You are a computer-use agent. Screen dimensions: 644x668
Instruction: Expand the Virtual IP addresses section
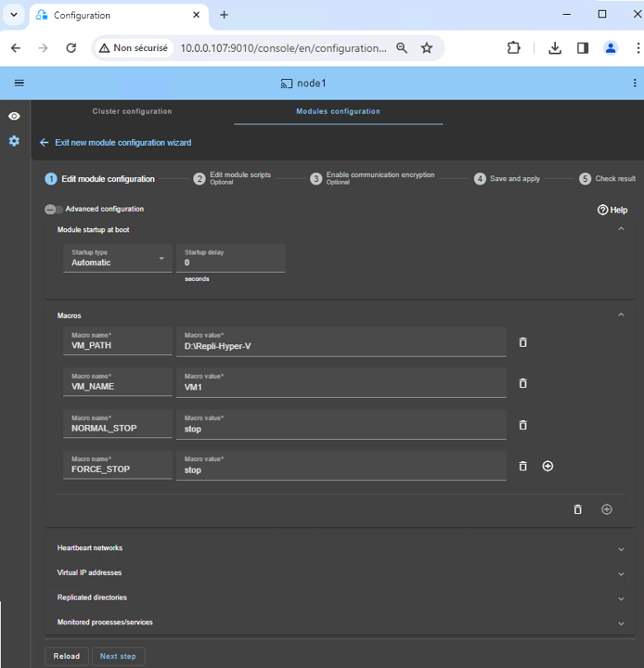(621, 573)
